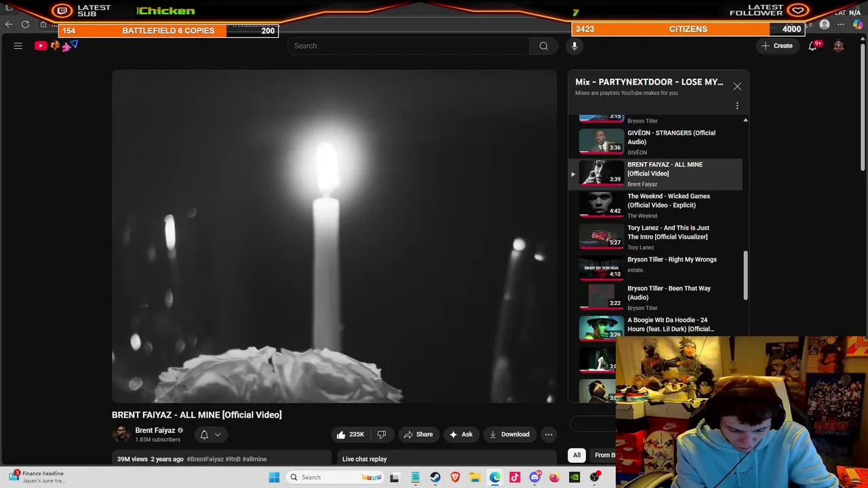
Task: Play A Boogie Wit Da Hoodie - 24 Hours
Action: 654,327
